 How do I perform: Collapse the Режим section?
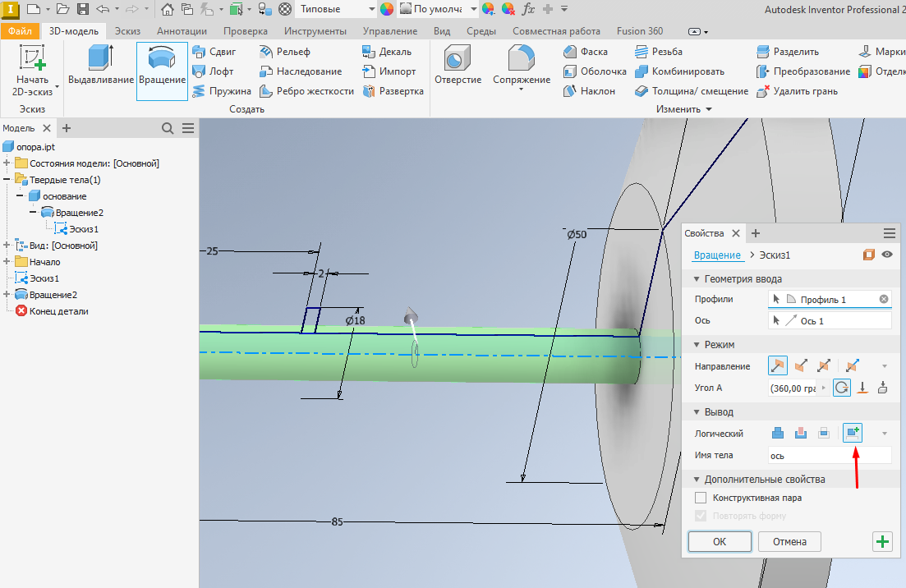click(697, 345)
